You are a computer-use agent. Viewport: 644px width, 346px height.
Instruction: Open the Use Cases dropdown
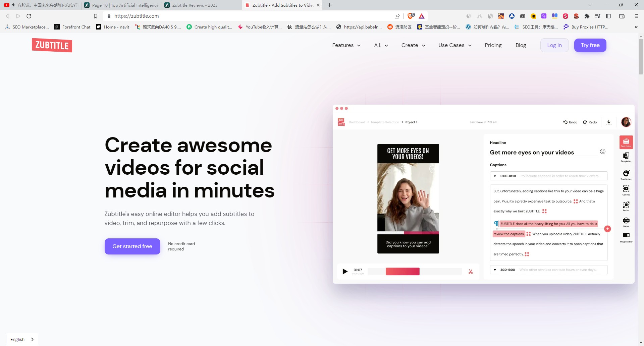[455, 45]
